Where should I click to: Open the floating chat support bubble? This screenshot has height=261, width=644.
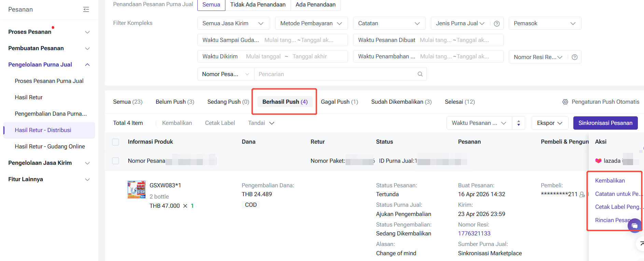pyautogui.click(x=634, y=226)
